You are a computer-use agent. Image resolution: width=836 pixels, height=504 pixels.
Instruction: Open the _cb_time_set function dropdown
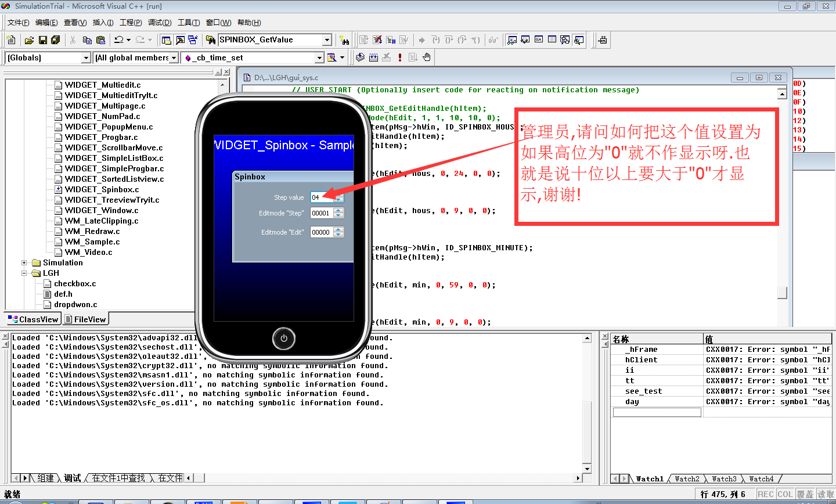point(319,57)
